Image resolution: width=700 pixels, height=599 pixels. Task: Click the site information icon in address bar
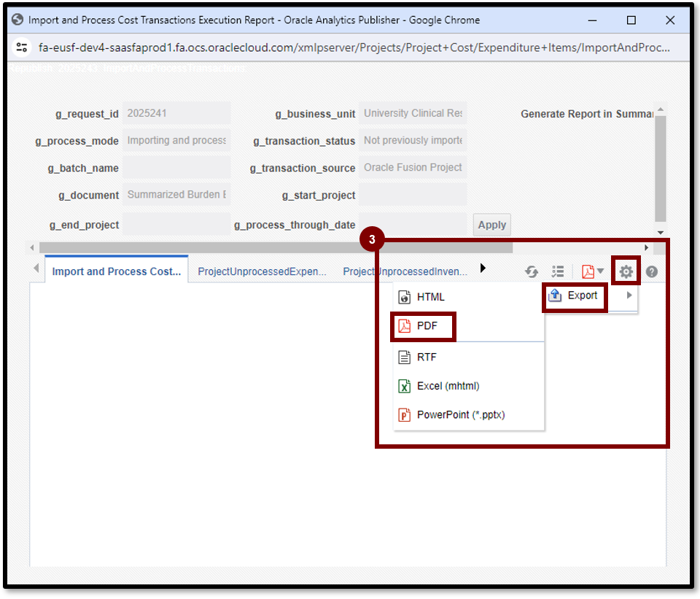(21, 47)
